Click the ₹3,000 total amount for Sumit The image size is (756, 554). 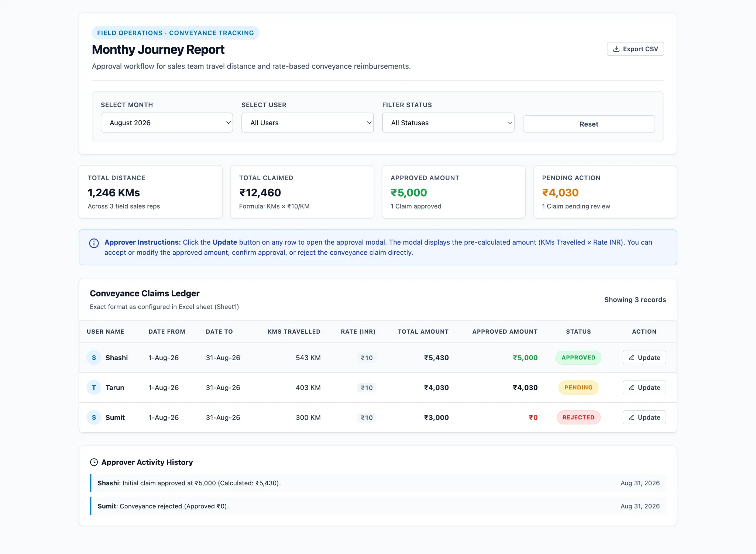point(436,417)
